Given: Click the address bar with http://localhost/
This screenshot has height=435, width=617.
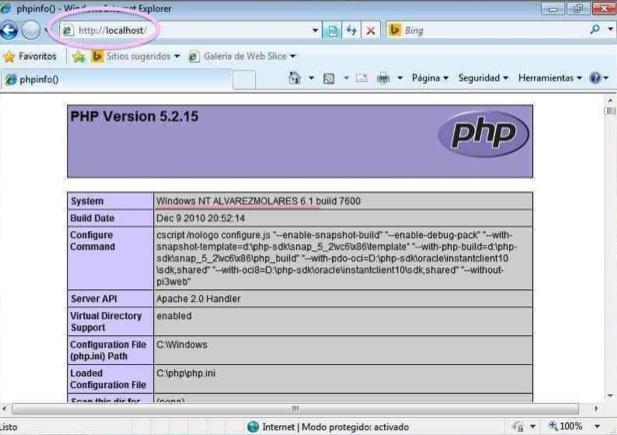Looking at the screenshot, I should (190, 31).
